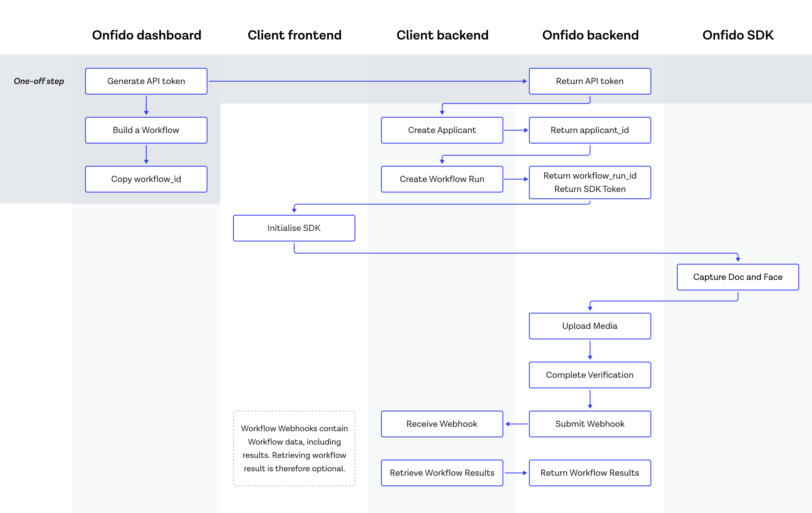812x513 pixels.
Task: Select the Return applicant_id box
Action: (x=590, y=130)
